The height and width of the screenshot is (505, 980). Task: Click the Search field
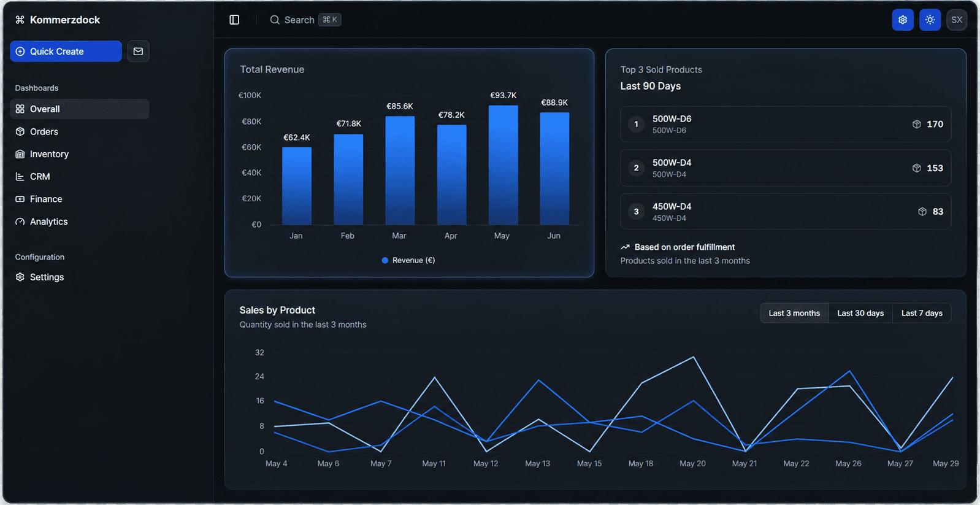pos(305,20)
